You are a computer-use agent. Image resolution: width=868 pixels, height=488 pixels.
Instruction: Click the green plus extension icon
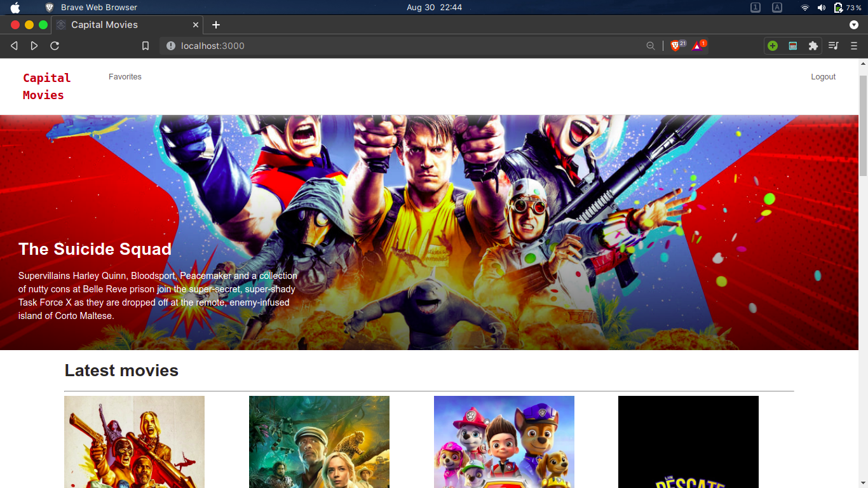point(772,46)
